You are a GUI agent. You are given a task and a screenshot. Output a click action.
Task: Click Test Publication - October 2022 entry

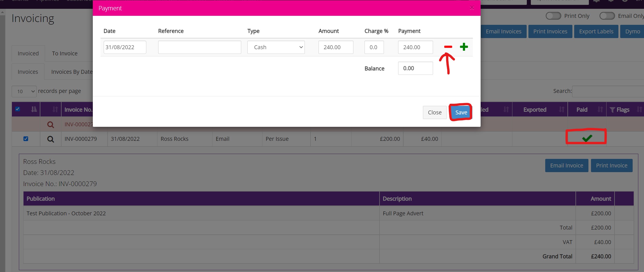[66, 213]
